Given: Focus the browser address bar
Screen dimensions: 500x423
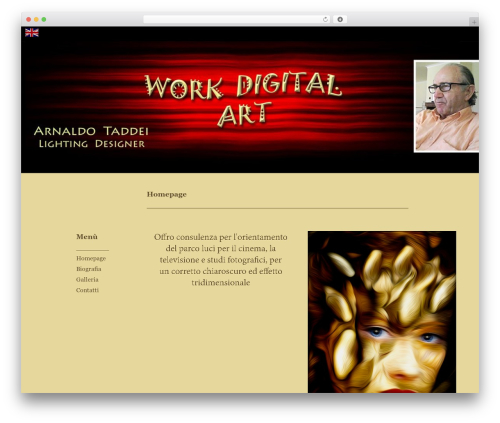Looking at the screenshot, I should [x=237, y=19].
